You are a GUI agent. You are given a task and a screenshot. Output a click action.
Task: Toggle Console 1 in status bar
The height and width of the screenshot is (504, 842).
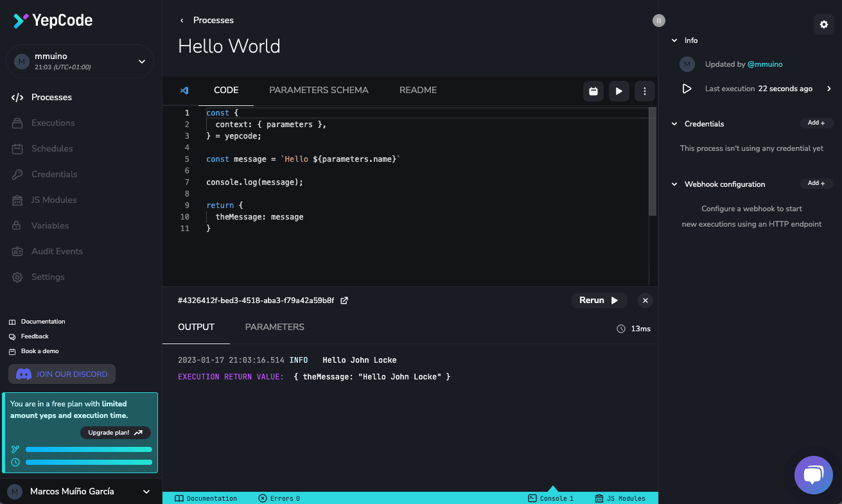click(x=551, y=498)
